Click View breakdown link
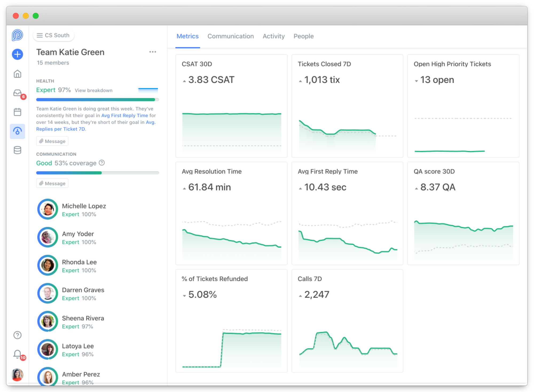Image resolution: width=534 pixels, height=392 pixels. [93, 90]
